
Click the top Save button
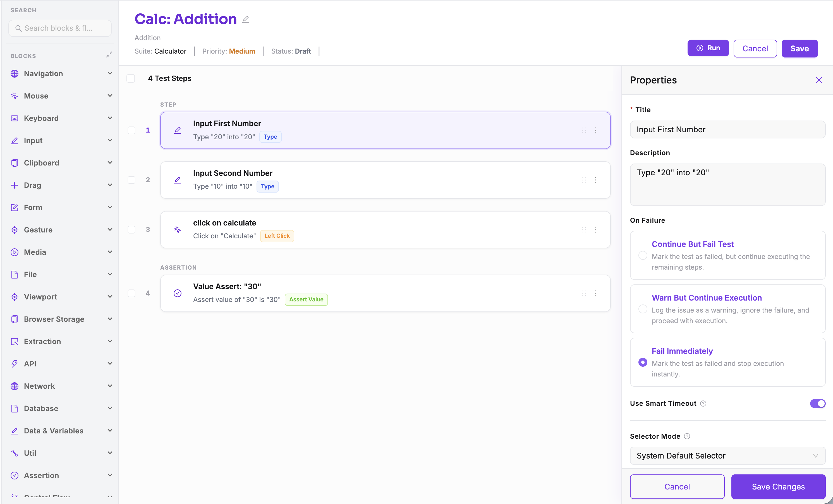click(800, 49)
